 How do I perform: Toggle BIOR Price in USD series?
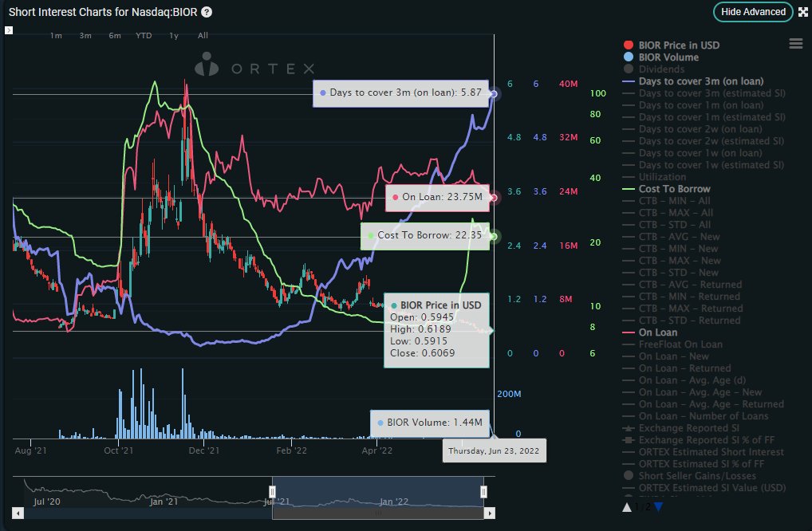[671, 45]
